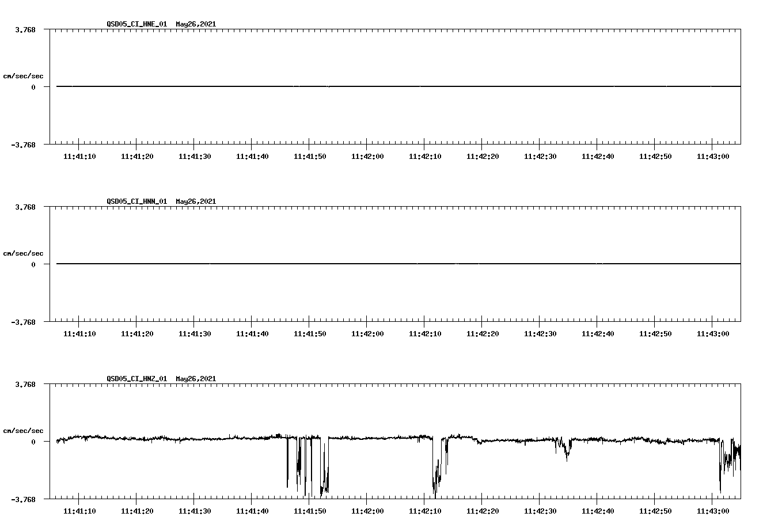Click the 11:41:10 time tick on HNE axis
Image resolution: width=782 pixels, height=532 pixels.
pyautogui.click(x=80, y=155)
